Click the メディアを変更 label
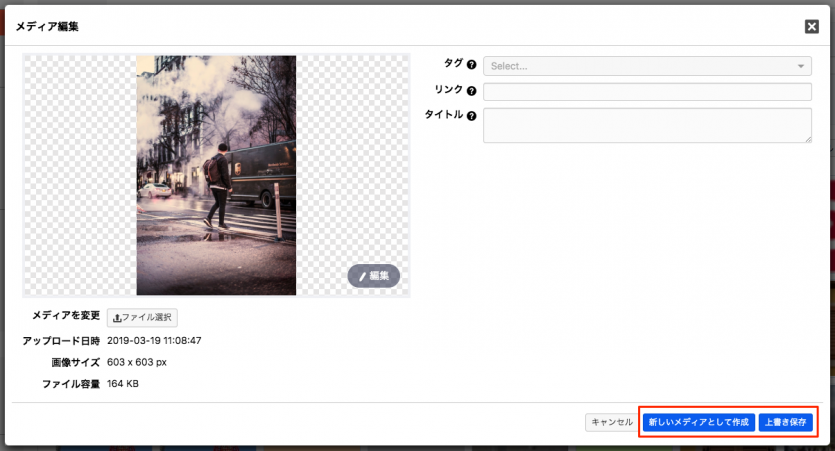The width and height of the screenshot is (835, 451). point(66,316)
